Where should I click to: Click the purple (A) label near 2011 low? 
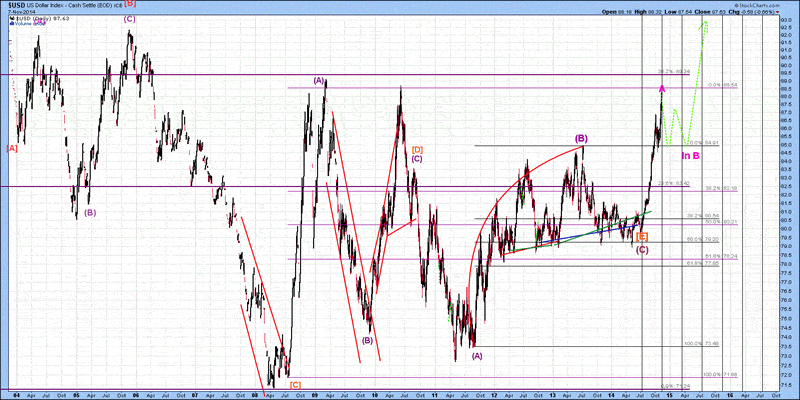coord(476,355)
